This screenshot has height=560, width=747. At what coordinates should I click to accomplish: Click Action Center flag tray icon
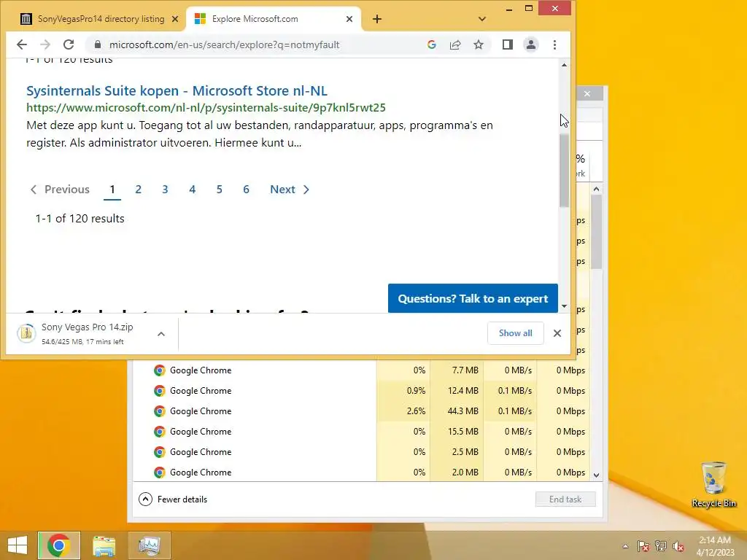pyautogui.click(x=643, y=546)
